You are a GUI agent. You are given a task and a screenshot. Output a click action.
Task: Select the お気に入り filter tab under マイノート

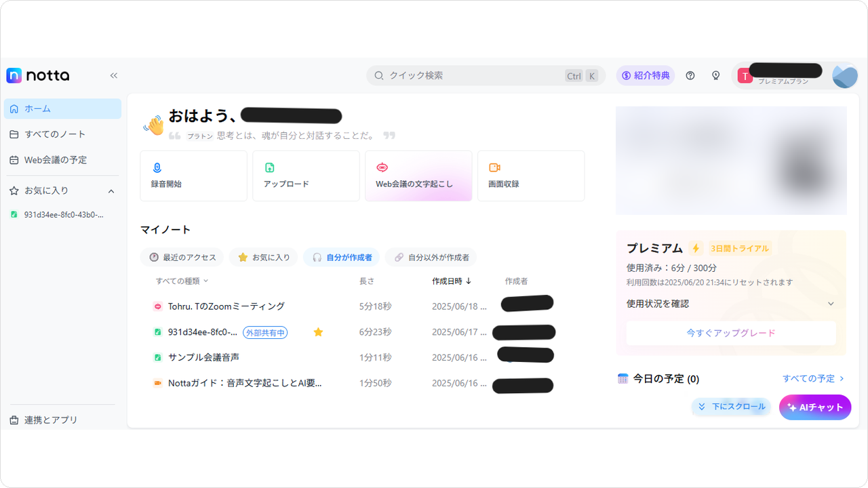click(x=264, y=258)
